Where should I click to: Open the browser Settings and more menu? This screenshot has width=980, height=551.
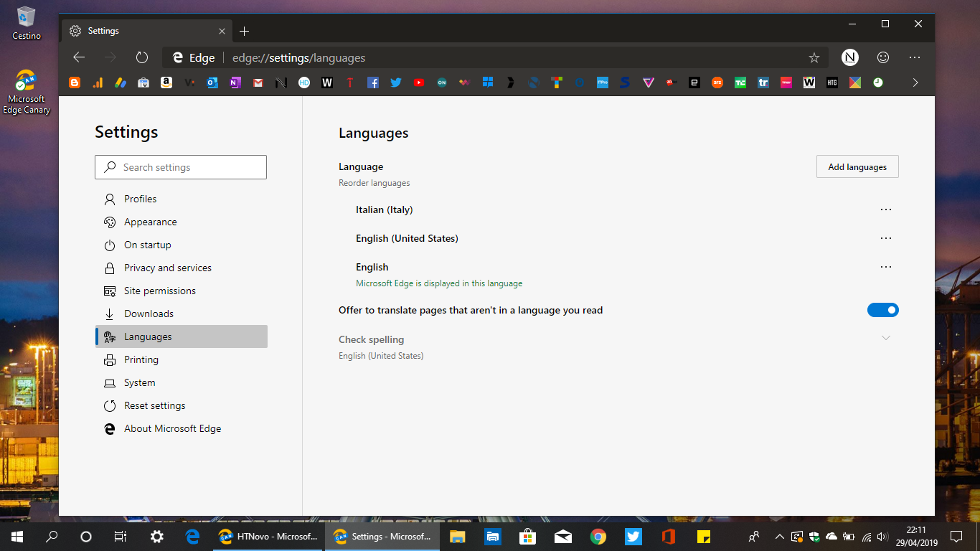pyautogui.click(x=915, y=57)
